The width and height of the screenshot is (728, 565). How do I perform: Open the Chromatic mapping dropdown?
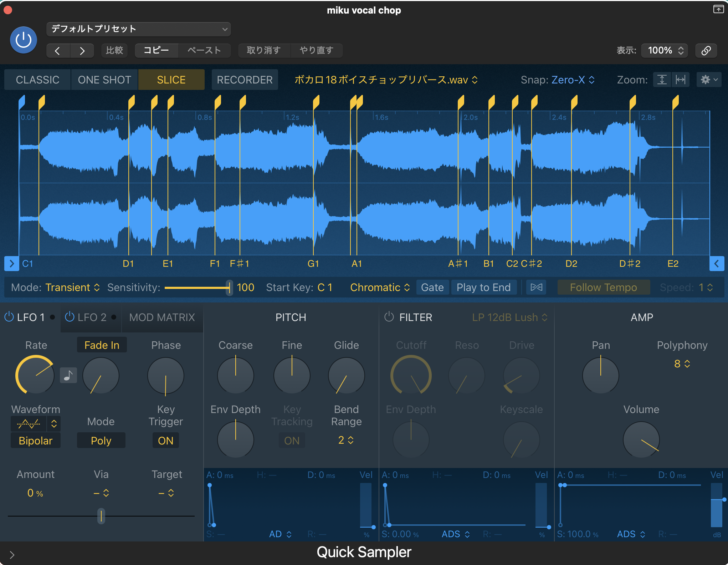[380, 287]
